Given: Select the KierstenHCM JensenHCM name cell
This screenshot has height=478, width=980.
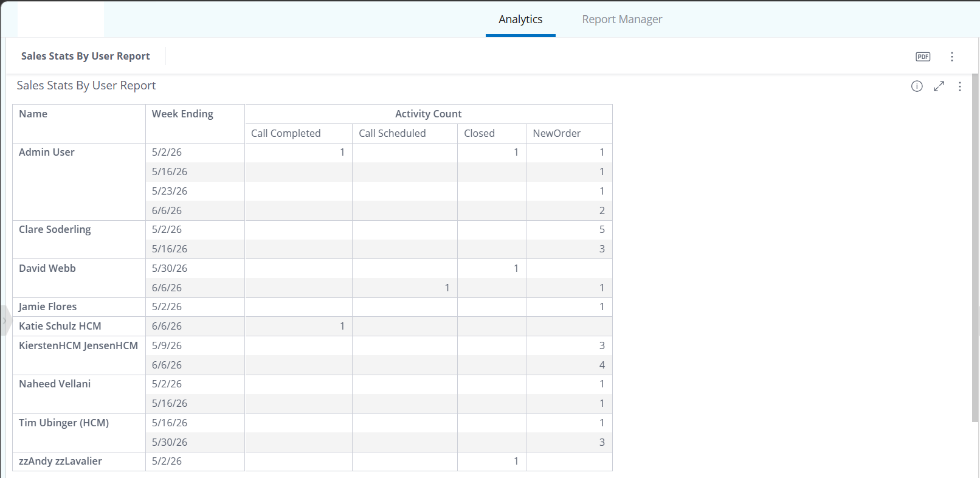Looking at the screenshot, I should coord(79,355).
